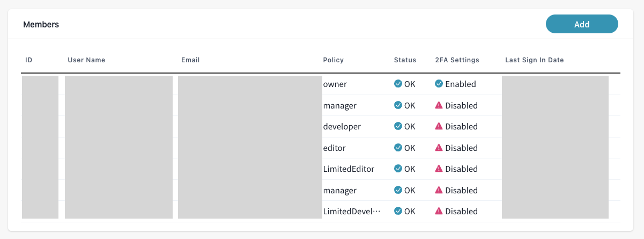Click the Last Sign In Date header

(534, 60)
